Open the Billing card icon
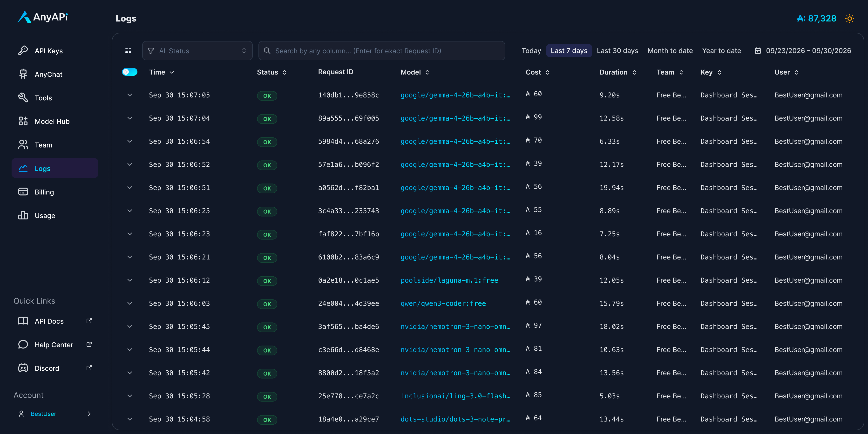868x435 pixels. pyautogui.click(x=23, y=192)
